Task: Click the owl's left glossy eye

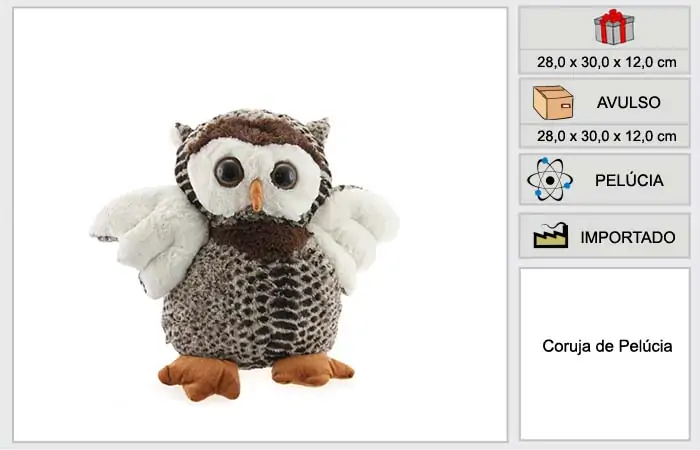Action: pyautogui.click(x=229, y=172)
